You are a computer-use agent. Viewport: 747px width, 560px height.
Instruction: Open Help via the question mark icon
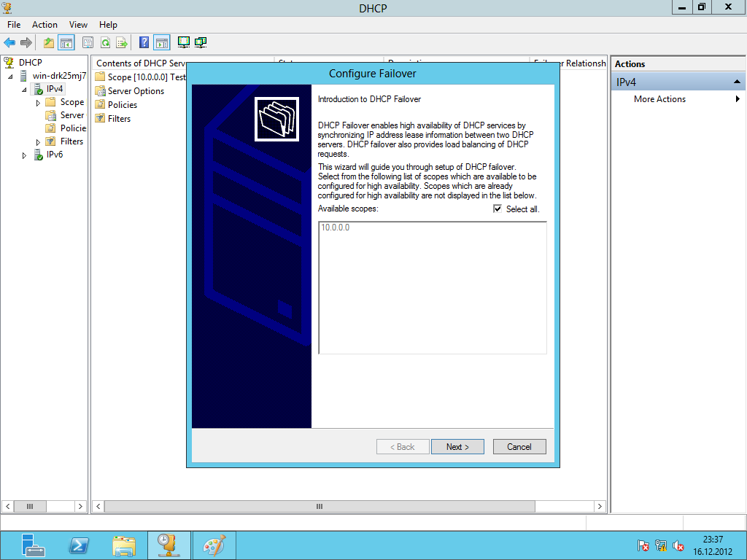click(144, 43)
